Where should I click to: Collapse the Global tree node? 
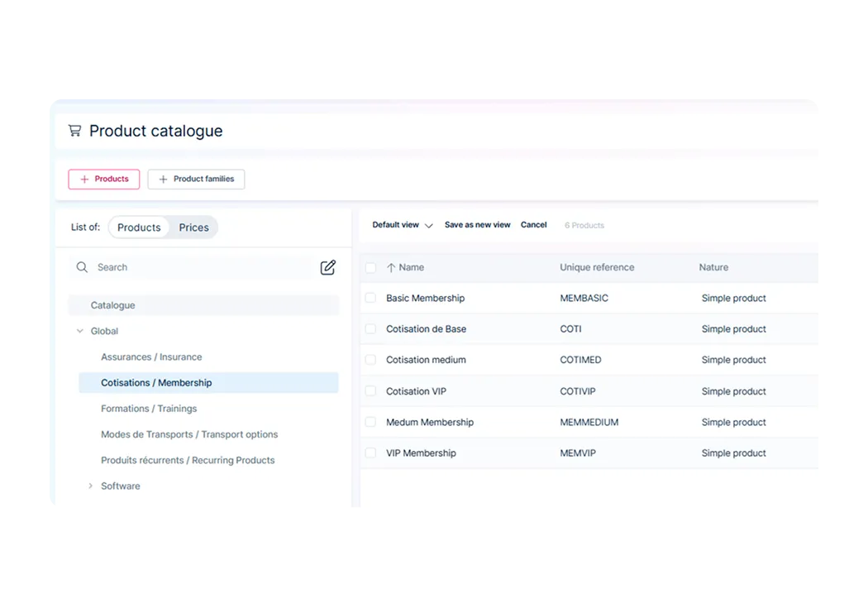tap(79, 331)
